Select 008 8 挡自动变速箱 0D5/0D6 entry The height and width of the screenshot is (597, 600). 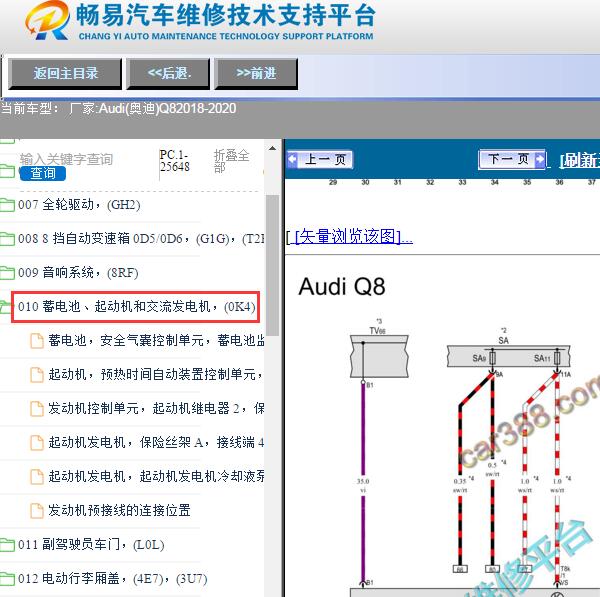[x=141, y=239]
